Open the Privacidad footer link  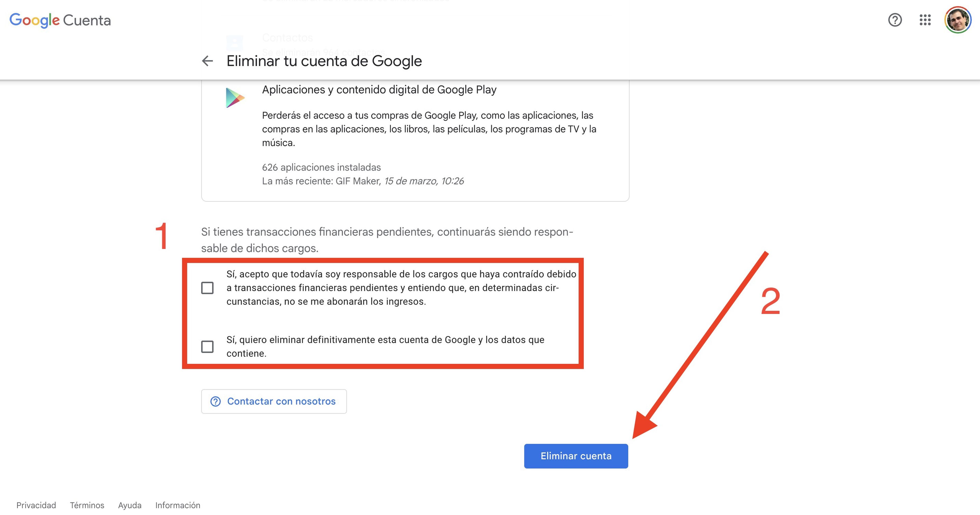(36, 505)
